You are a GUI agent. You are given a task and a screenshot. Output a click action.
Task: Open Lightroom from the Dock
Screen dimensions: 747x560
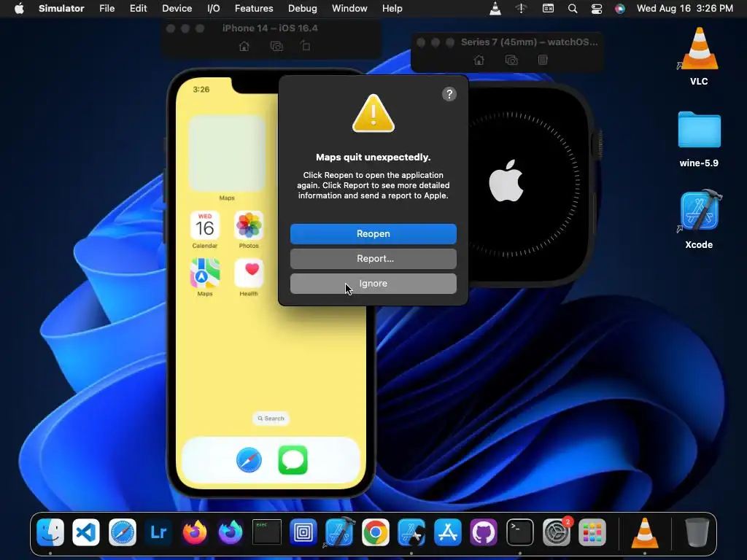click(158, 532)
